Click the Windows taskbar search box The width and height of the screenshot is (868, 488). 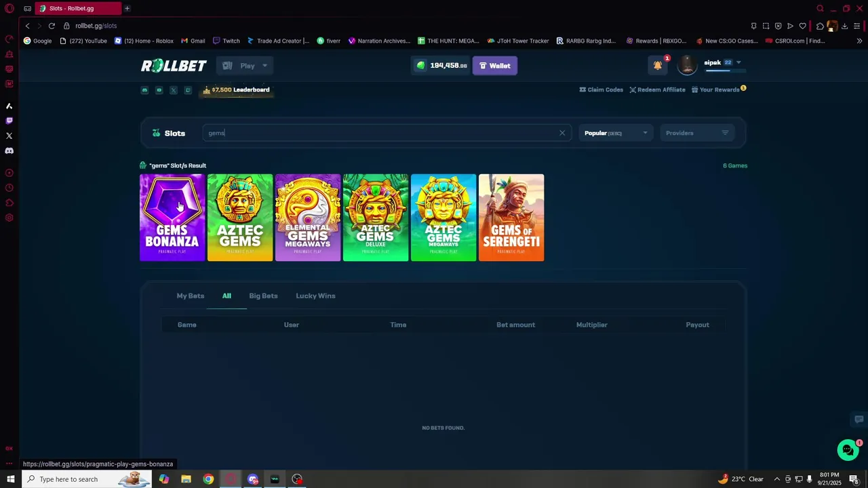tap(85, 479)
